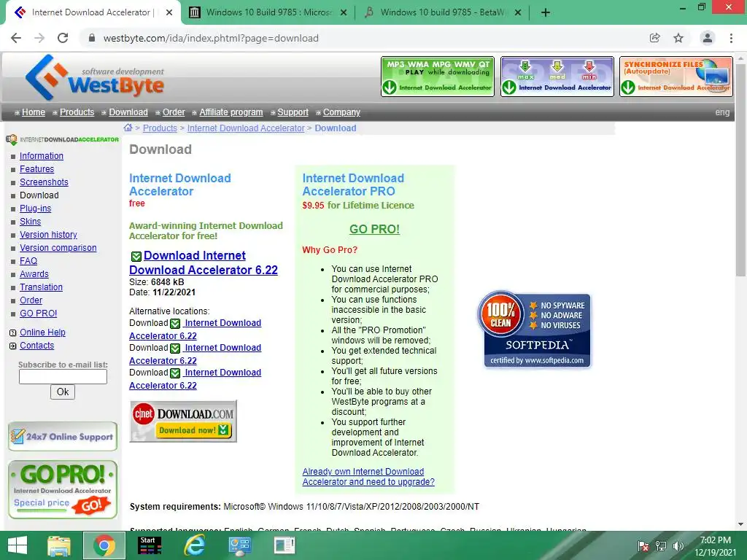Click the browser back arrow

coord(16,38)
